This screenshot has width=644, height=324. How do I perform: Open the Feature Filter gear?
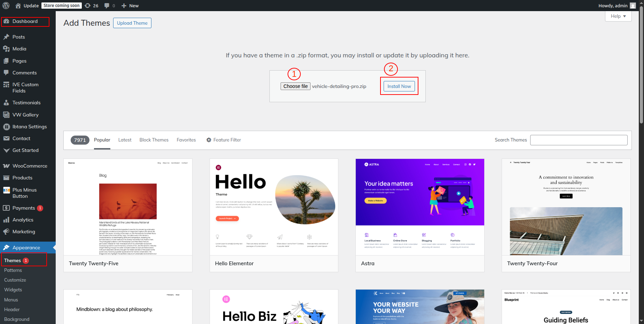pyautogui.click(x=209, y=140)
